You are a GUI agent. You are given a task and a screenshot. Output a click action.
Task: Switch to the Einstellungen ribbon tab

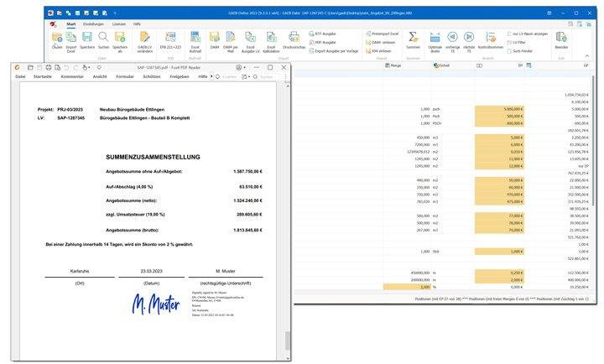click(x=93, y=23)
